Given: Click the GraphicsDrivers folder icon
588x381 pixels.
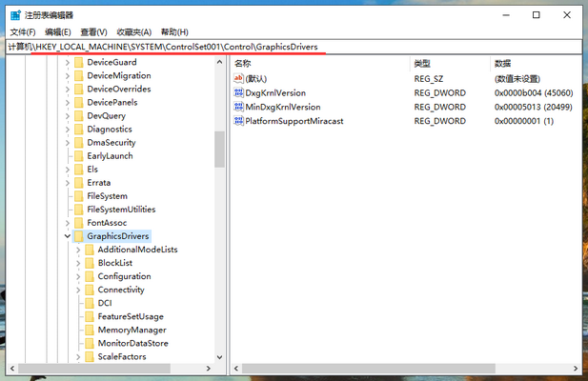Looking at the screenshot, I should point(78,236).
